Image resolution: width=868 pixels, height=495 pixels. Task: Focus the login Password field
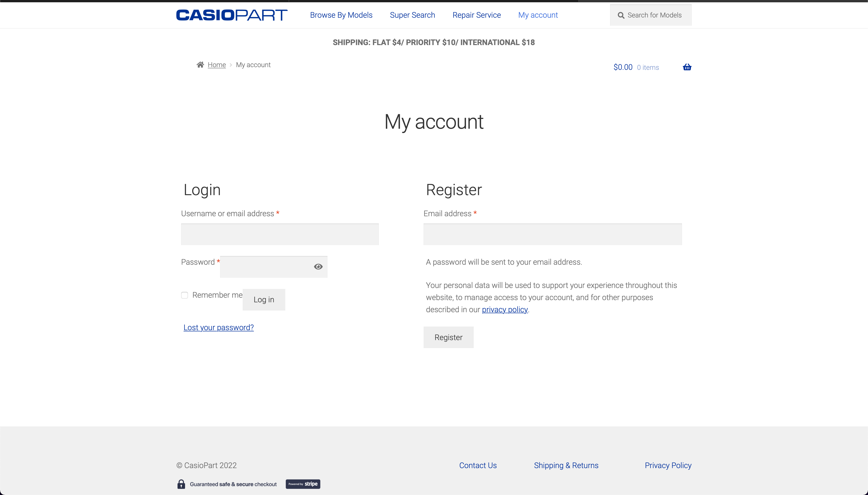coord(274,267)
